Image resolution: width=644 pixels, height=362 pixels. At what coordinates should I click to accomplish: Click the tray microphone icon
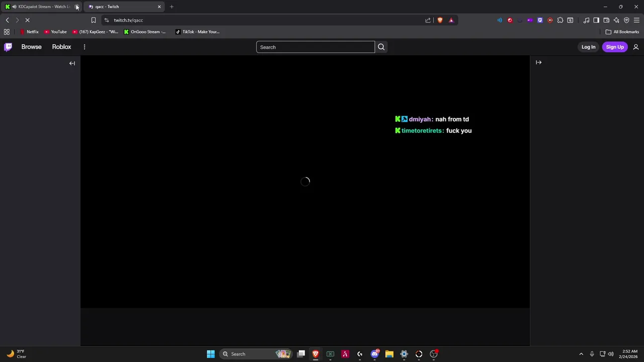(592, 354)
